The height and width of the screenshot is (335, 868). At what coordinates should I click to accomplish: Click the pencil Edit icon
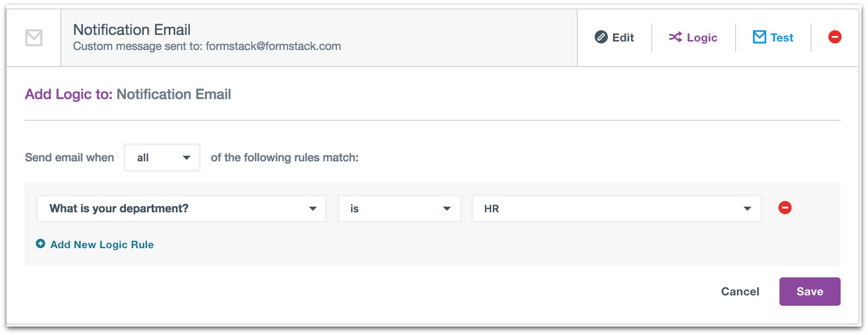point(601,37)
